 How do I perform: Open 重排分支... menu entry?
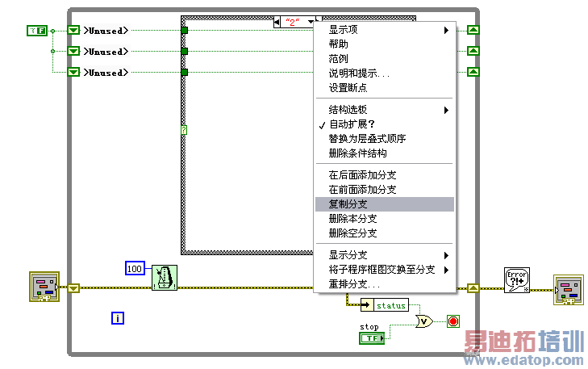tap(385, 284)
